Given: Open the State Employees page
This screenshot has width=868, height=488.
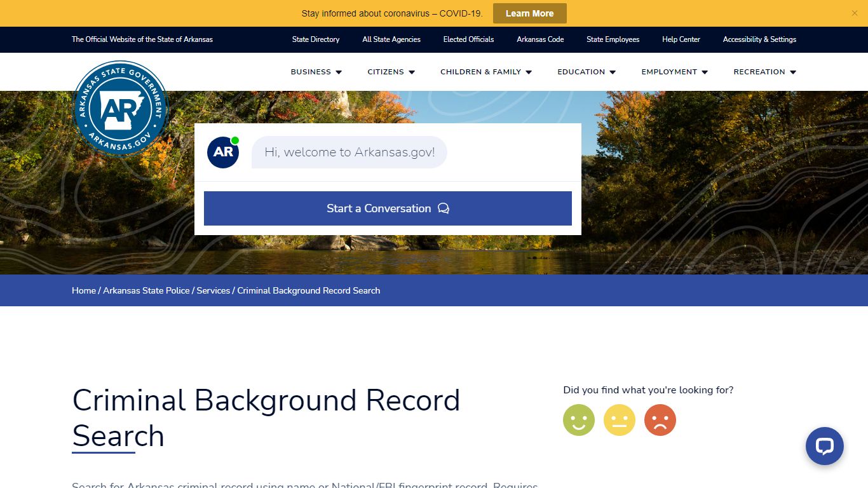Looking at the screenshot, I should tap(613, 39).
